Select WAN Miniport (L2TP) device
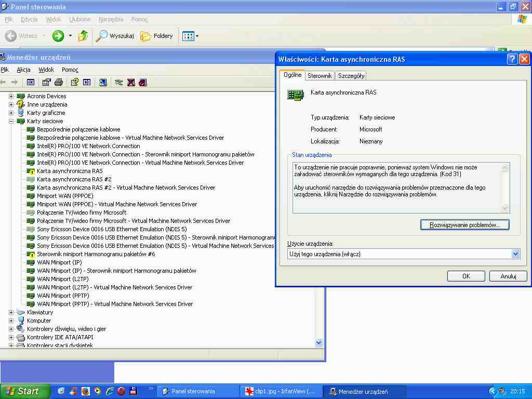The width and height of the screenshot is (532, 399). pos(63,279)
